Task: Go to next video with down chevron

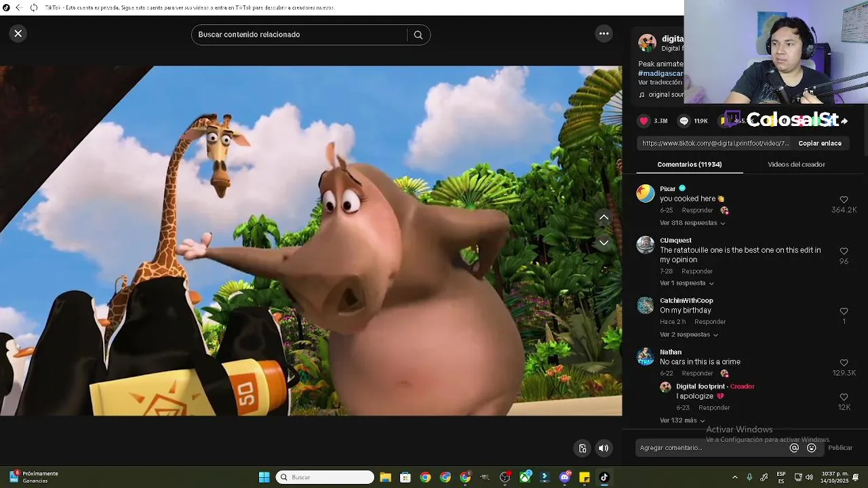Action: (604, 243)
